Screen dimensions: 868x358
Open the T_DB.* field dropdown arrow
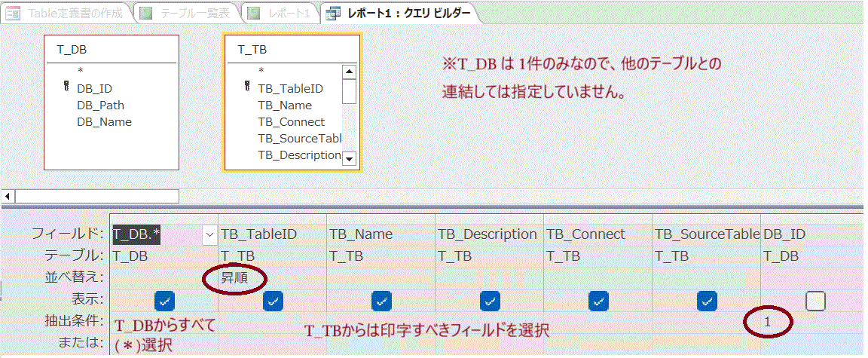(209, 234)
